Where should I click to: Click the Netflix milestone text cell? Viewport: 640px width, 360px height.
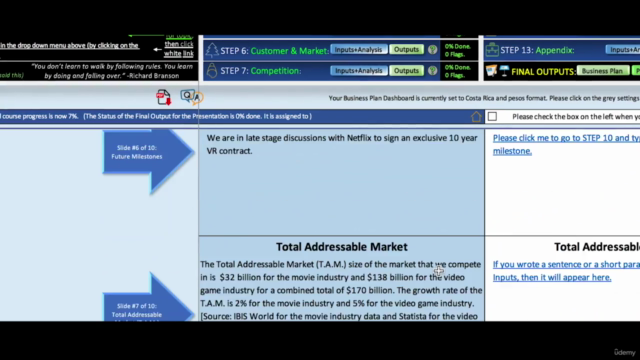(x=342, y=182)
